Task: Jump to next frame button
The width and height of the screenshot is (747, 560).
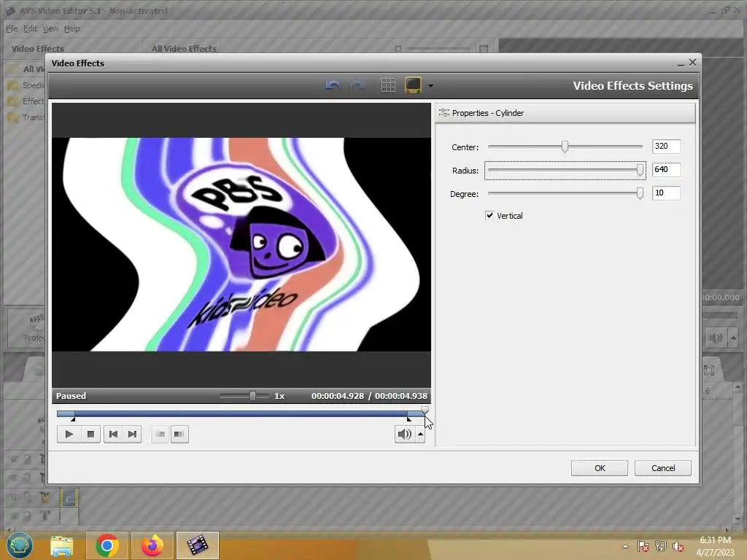Action: click(133, 434)
